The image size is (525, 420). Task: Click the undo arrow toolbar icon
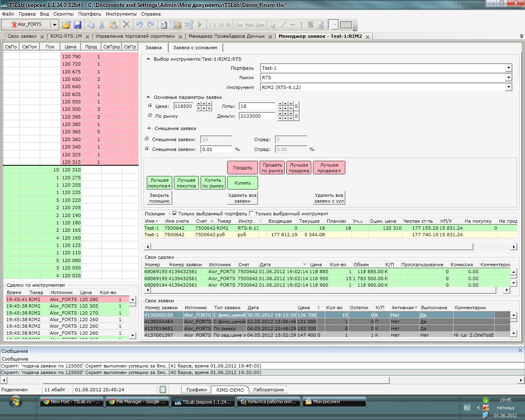click(x=139, y=25)
